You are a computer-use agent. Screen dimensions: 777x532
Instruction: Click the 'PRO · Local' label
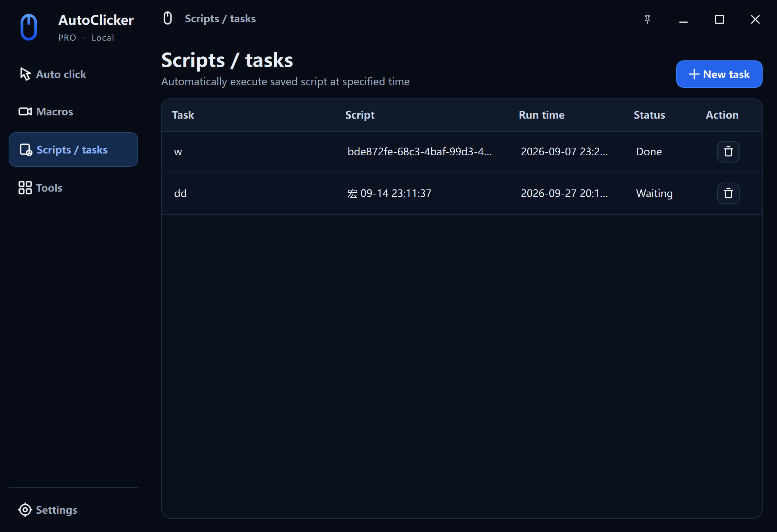click(x=86, y=38)
